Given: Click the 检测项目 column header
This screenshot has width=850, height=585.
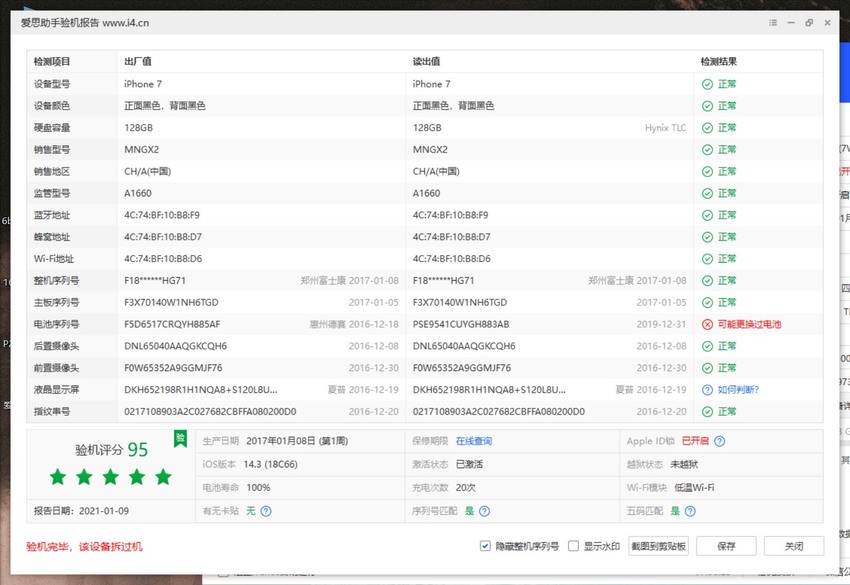Looking at the screenshot, I should pyautogui.click(x=52, y=62).
